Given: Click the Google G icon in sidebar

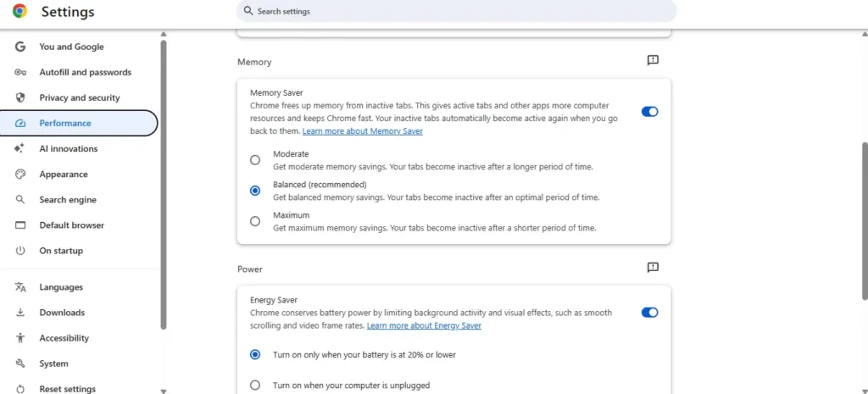Looking at the screenshot, I should 20,47.
